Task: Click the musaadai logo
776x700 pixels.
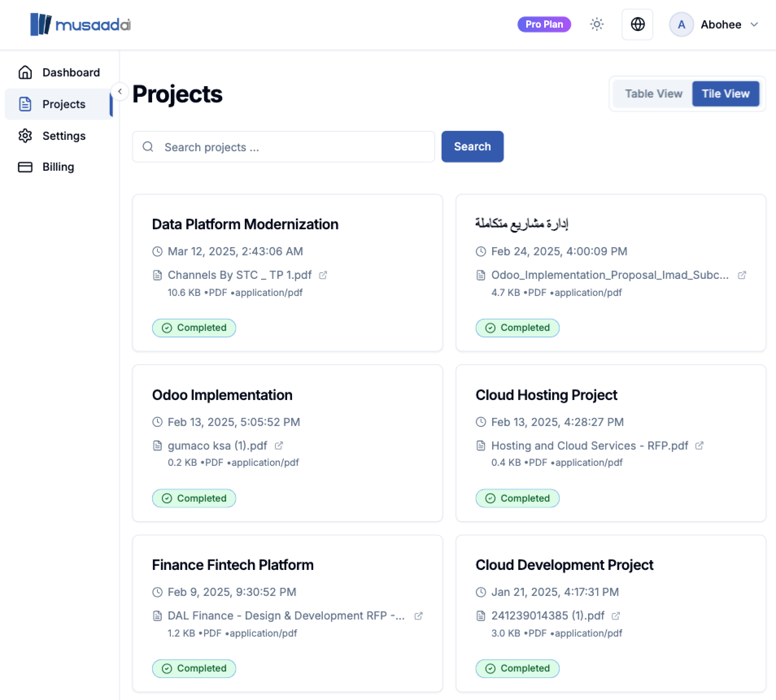Action: 81,24
